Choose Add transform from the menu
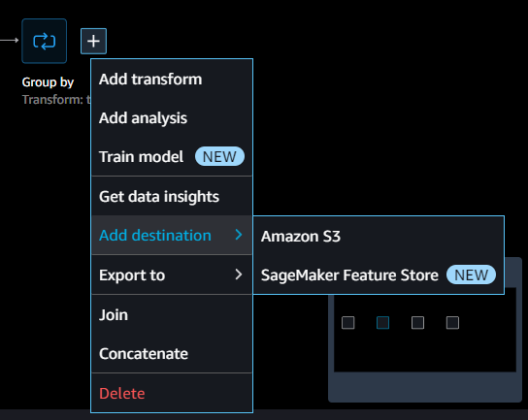528x420 pixels. click(x=172, y=80)
